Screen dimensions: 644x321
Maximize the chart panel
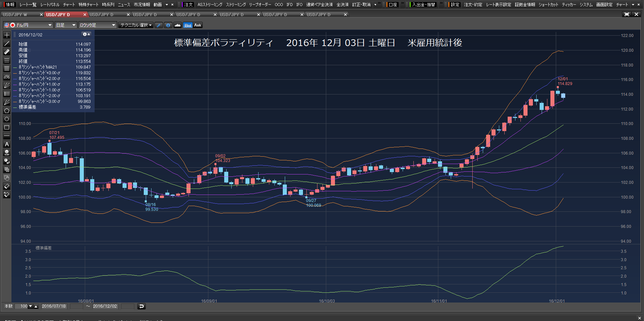pos(626,14)
